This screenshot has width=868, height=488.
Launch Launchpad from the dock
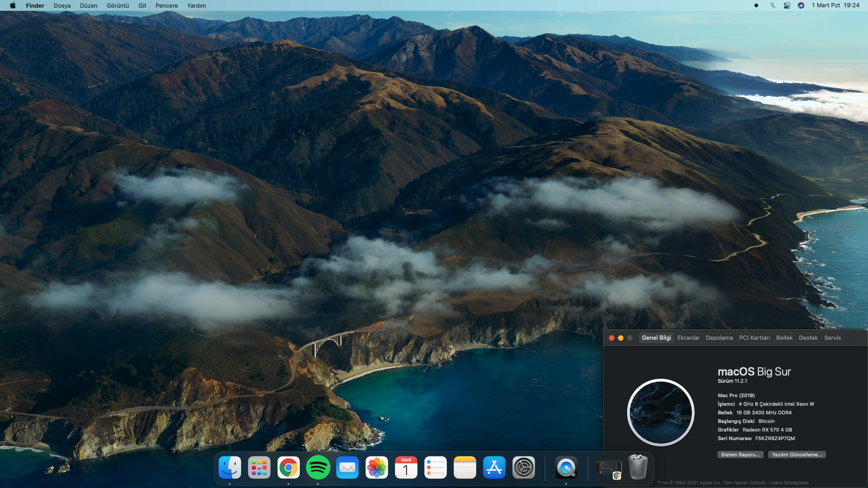(259, 467)
